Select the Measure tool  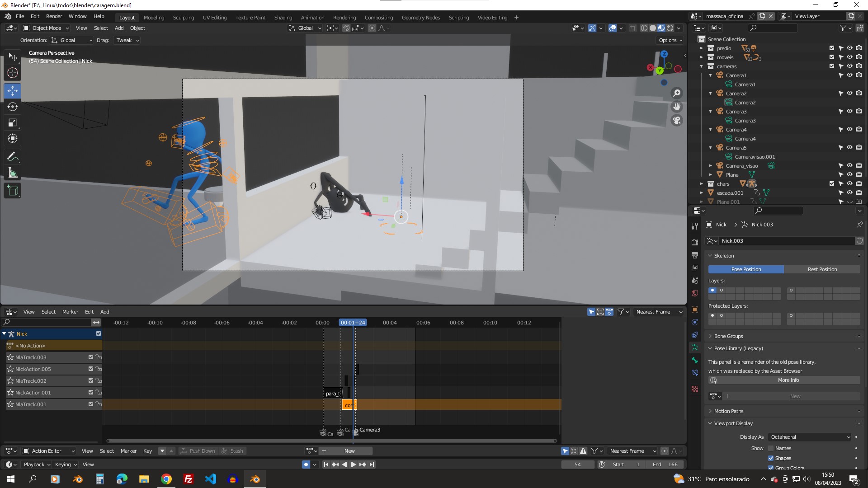coord(13,173)
